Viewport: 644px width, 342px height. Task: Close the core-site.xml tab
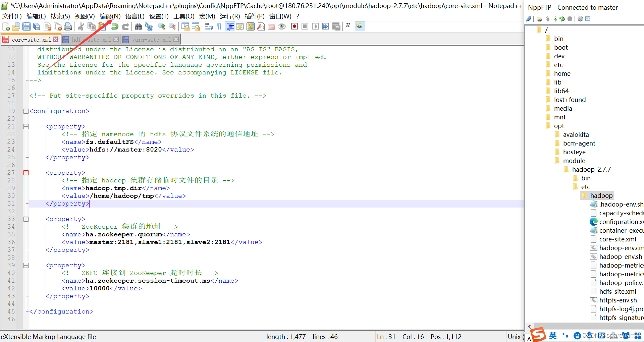click(56, 40)
